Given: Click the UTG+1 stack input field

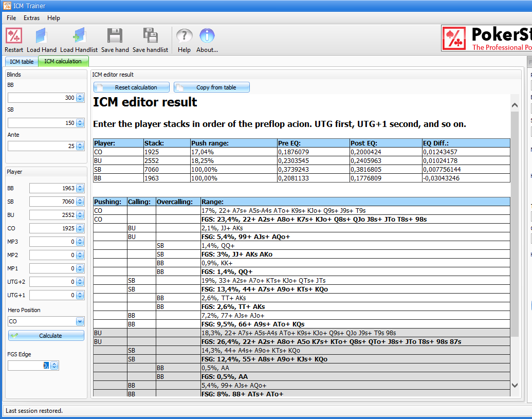Looking at the screenshot, I should [52, 295].
